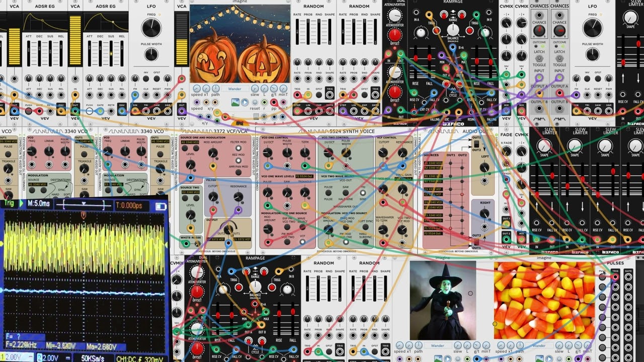Click the first TRIG jack in the PULSES module

614,277
